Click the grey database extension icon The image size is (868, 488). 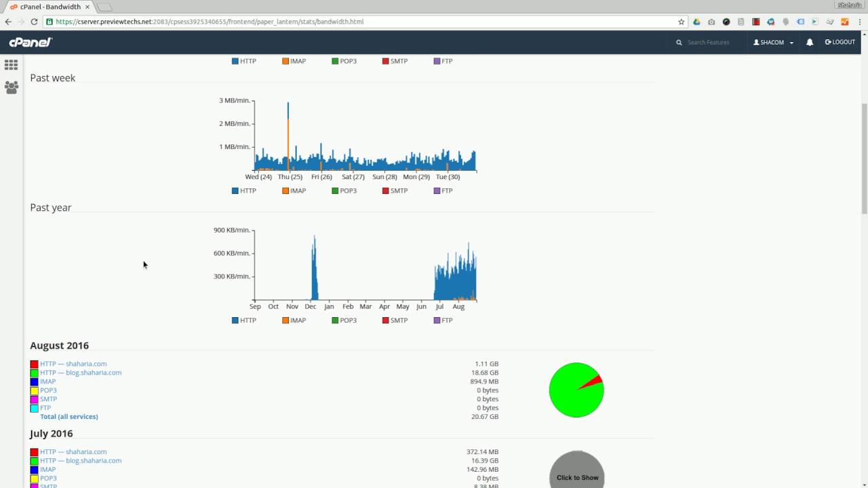coord(741,22)
